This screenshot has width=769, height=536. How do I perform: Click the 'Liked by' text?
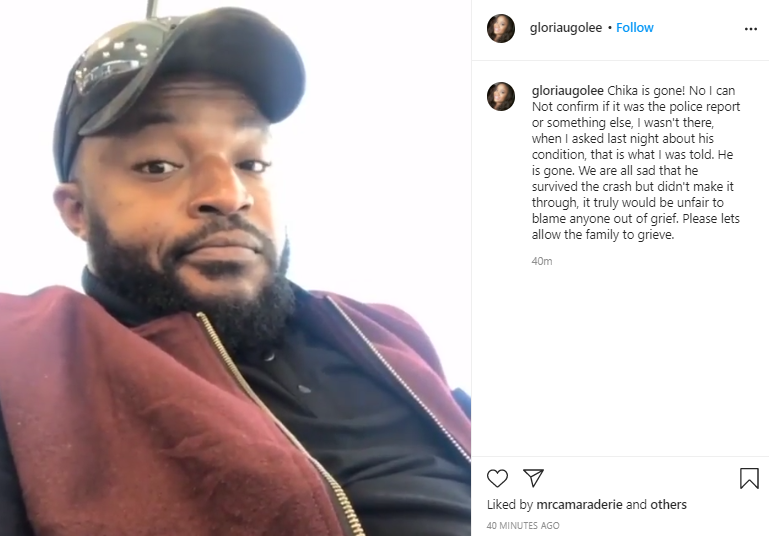pos(510,504)
